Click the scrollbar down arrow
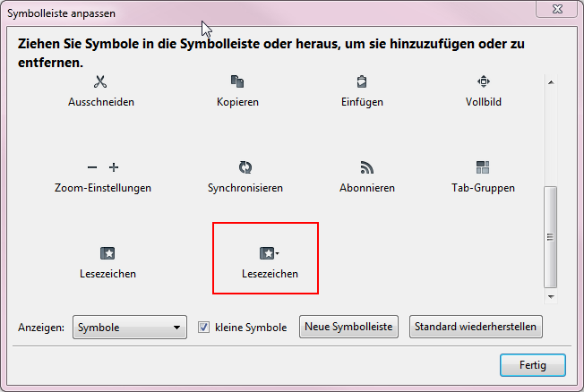This screenshot has width=584, height=392. (x=551, y=295)
